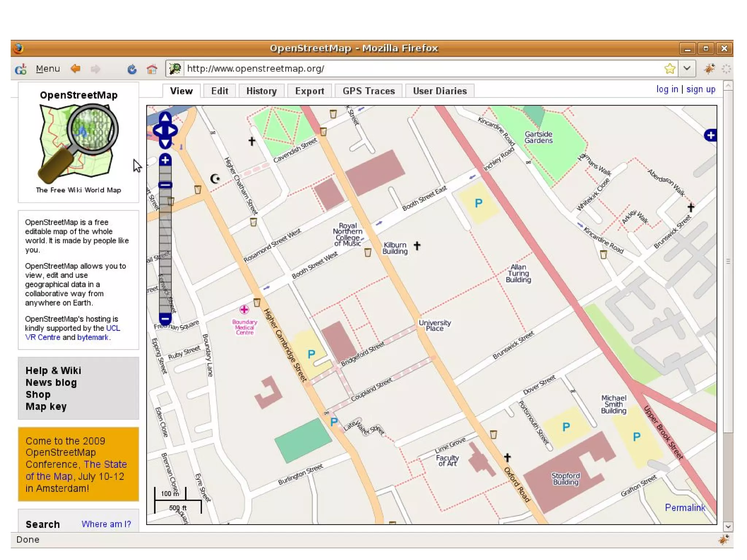Viewport: 747px width, 560px height.
Task: Click the Gartside Gardens label
Action: 538,137
